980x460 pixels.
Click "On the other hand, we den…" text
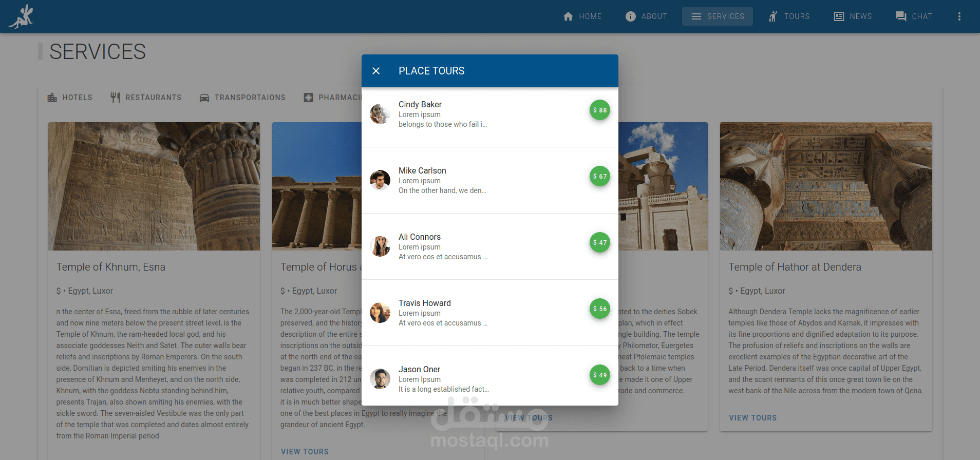click(x=442, y=190)
